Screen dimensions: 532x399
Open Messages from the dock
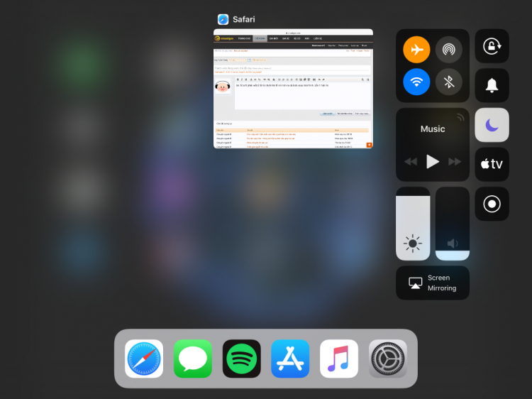pos(193,359)
